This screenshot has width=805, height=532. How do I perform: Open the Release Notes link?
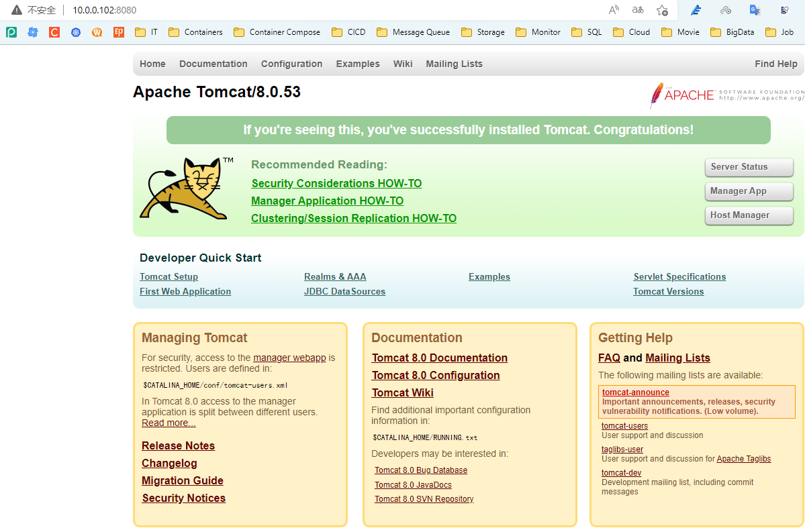[x=178, y=446]
